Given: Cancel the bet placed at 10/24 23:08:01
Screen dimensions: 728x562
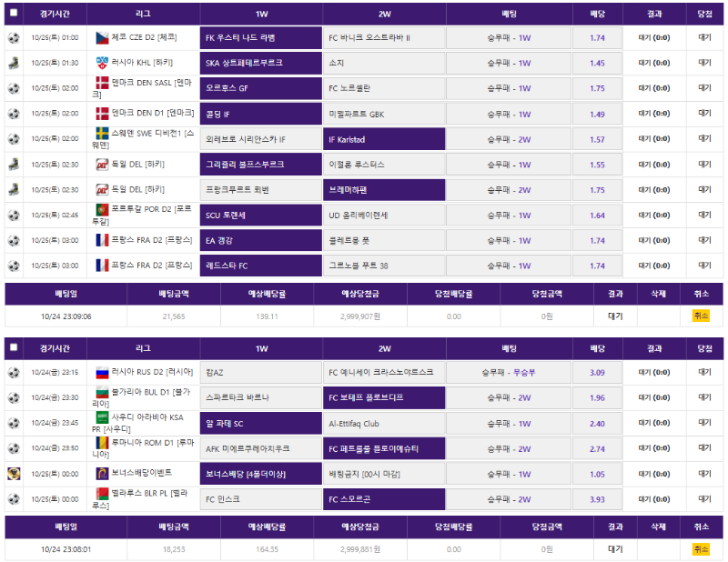Looking at the screenshot, I should pyautogui.click(x=700, y=549).
